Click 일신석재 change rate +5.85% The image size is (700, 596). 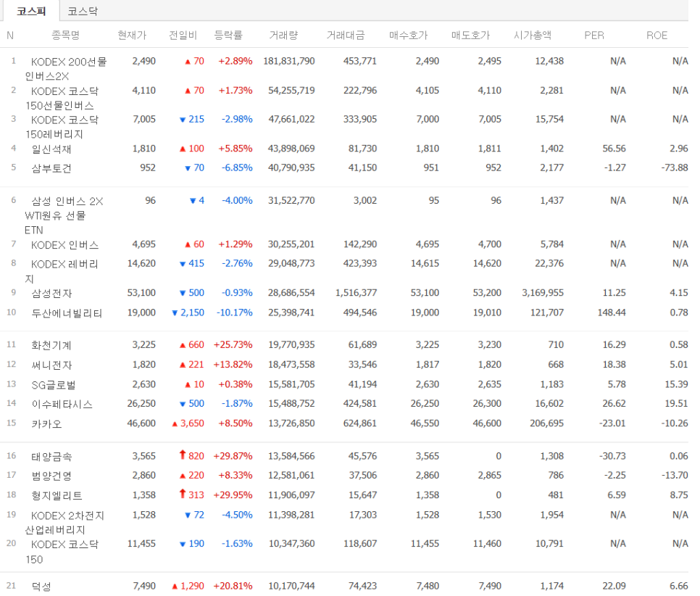(236, 149)
